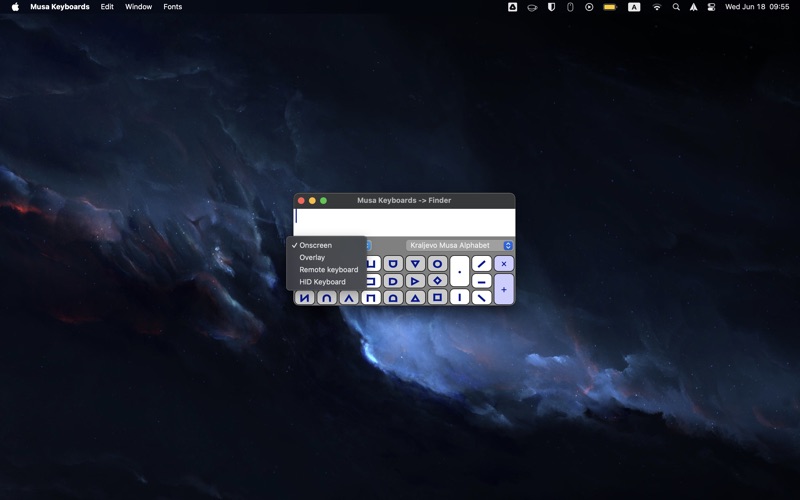Open the Musa Keyboards app menu
The height and width of the screenshot is (500, 800).
pyautogui.click(x=60, y=7)
